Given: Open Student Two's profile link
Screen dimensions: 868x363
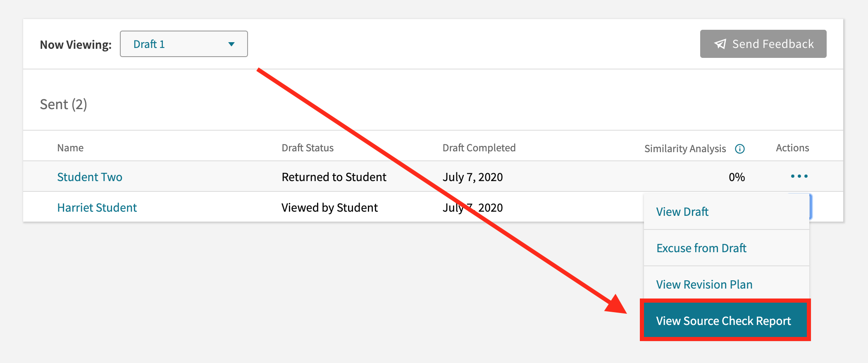Looking at the screenshot, I should [90, 177].
